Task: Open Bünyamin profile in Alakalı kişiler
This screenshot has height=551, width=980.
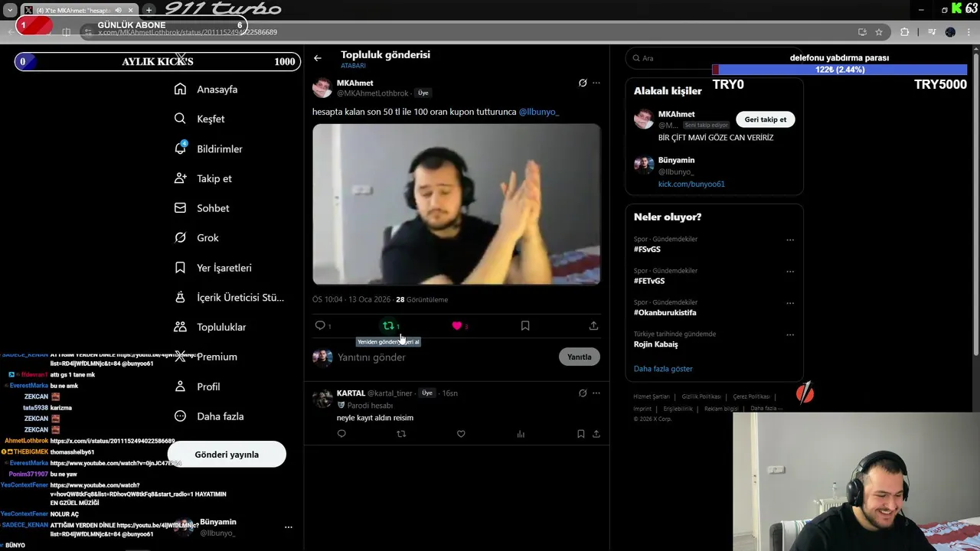Action: tap(676, 161)
